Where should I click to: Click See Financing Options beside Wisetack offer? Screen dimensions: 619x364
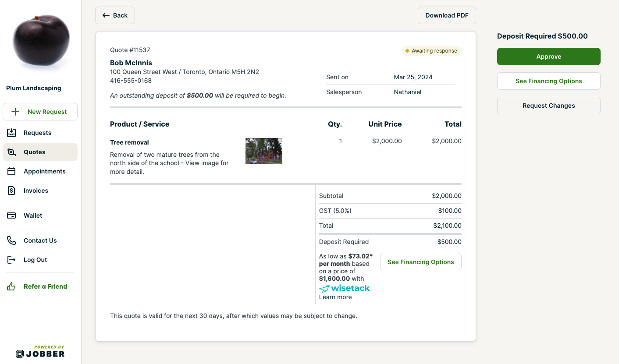(420, 262)
